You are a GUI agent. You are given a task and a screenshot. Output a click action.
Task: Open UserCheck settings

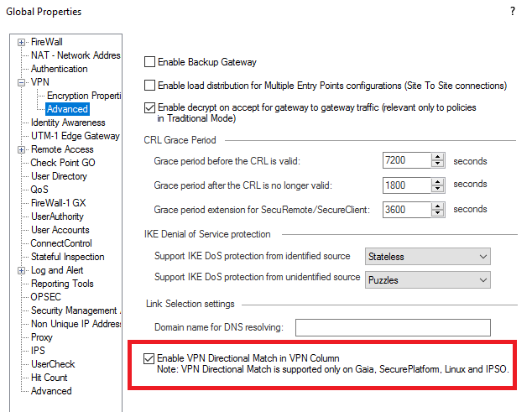53,364
